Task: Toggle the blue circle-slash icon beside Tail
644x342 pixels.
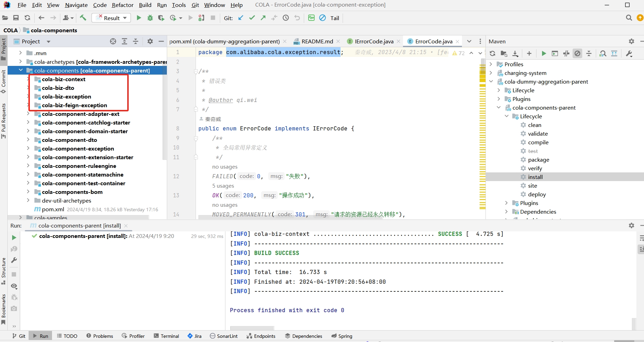Action: point(323,18)
